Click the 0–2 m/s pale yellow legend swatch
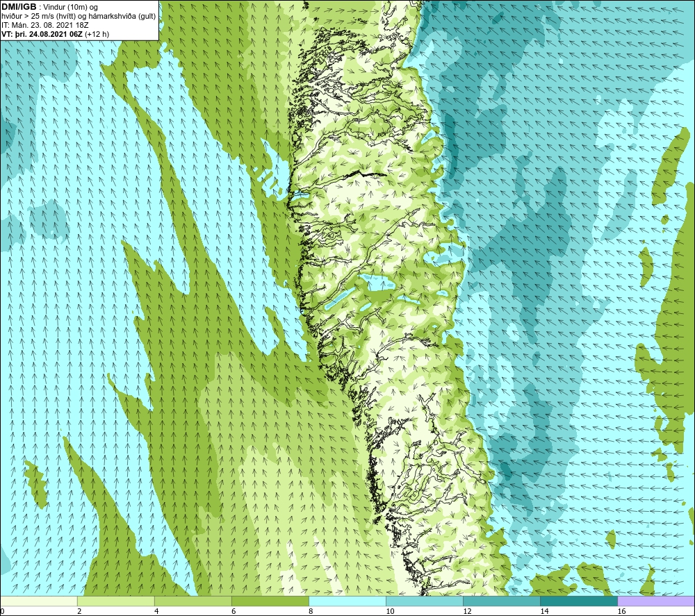 click(38, 601)
